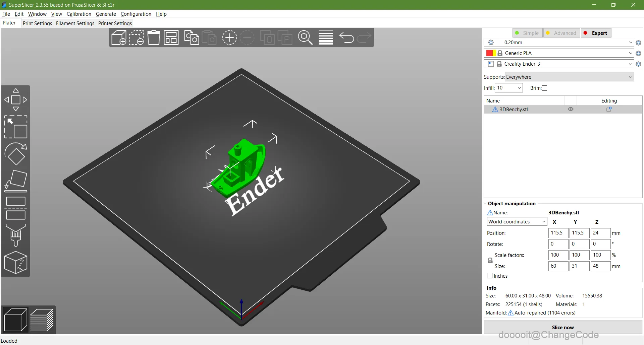This screenshot has width=644, height=345.
Task: Click the Delete selected object icon
Action: pos(137,38)
